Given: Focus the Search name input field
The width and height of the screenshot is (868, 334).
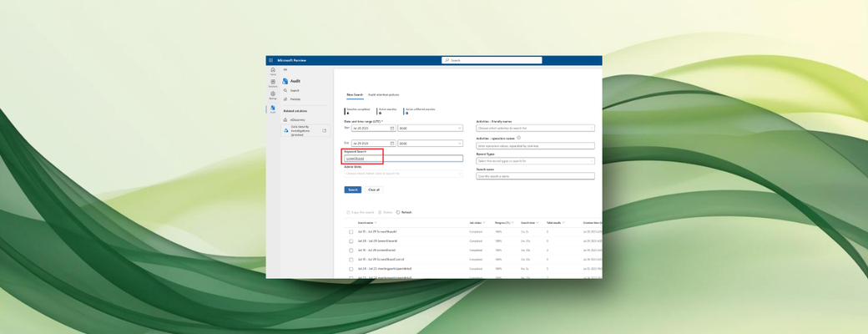Looking at the screenshot, I should point(535,176).
